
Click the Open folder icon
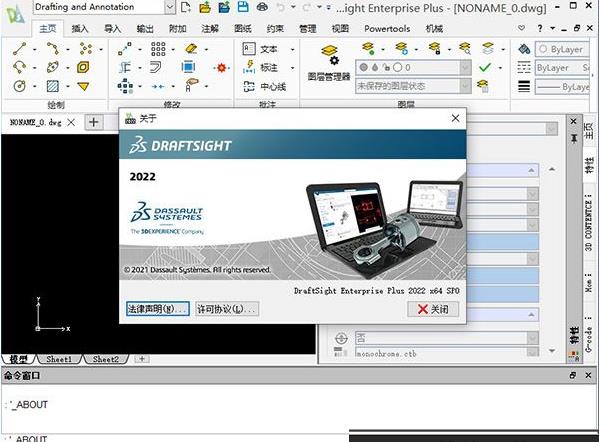(205, 7)
